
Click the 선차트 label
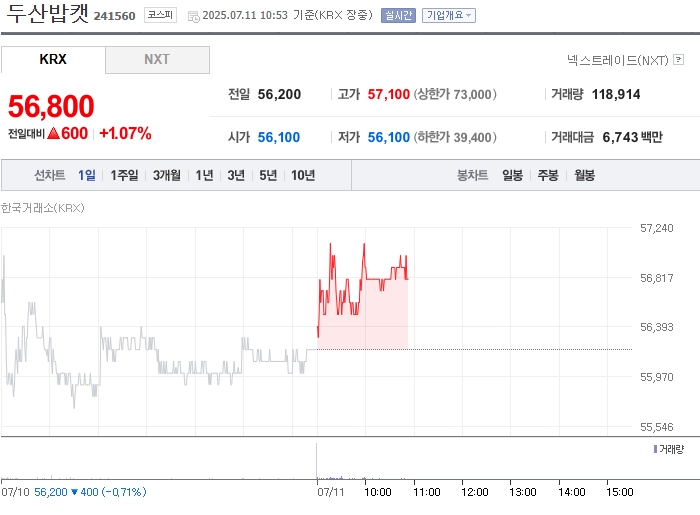(50, 175)
